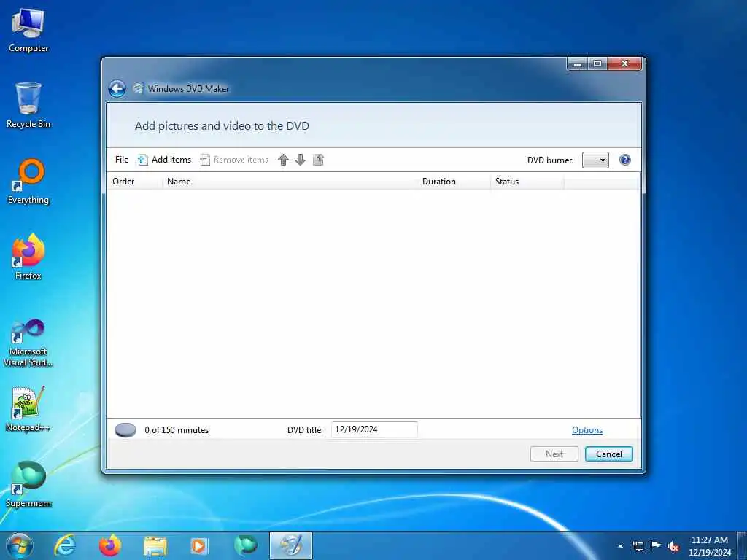Click the Next button
This screenshot has width=747, height=560.
[x=554, y=454]
